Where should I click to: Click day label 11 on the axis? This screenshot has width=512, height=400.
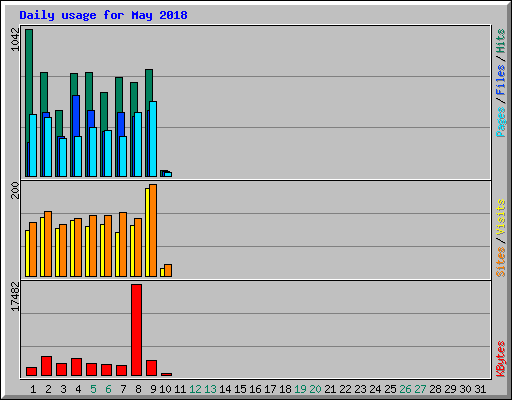[180, 389]
